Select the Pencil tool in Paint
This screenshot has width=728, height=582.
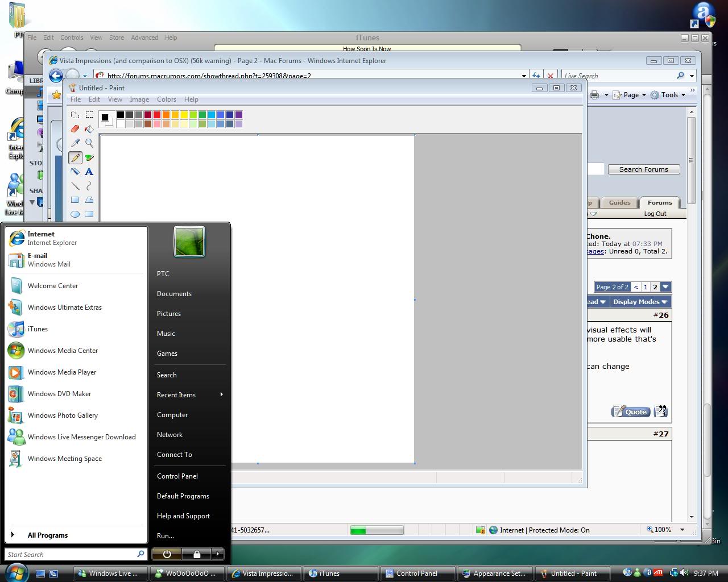[x=75, y=157]
